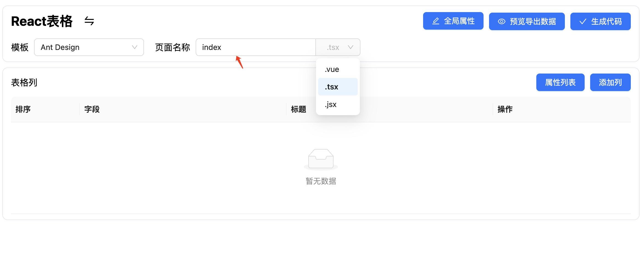Screen dimensions: 644x259
Task: Choose the highlighted .tsx option
Action: point(331,86)
